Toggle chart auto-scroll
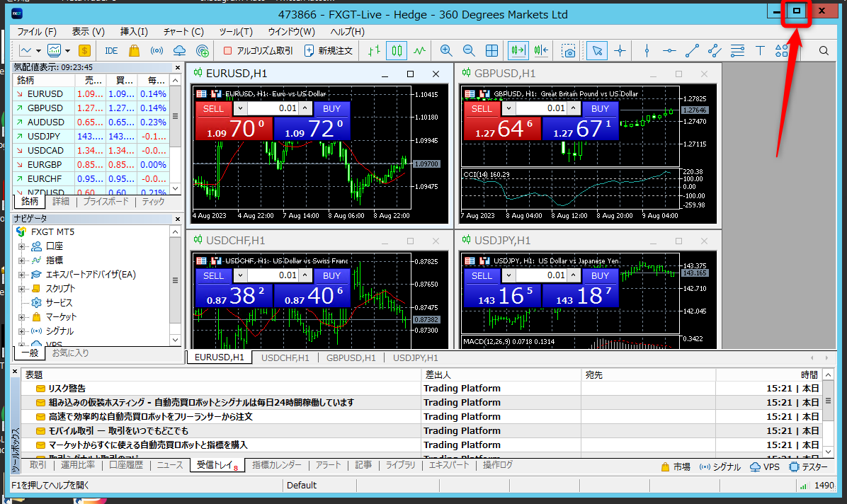 (x=518, y=51)
